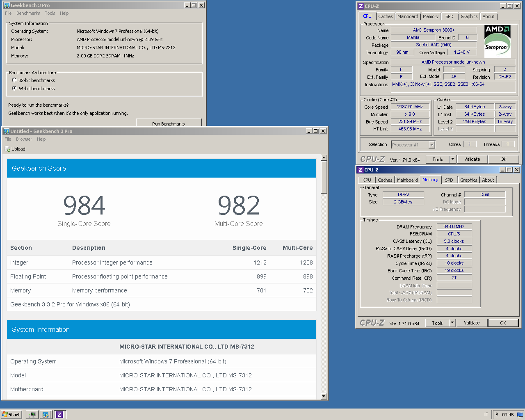This screenshot has width=525, height=420.
Task: Click the scrollbar thumb in Geekbench results
Action: 324,177
